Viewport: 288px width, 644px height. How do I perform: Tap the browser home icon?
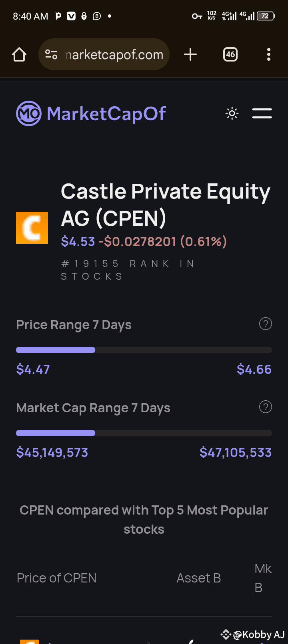[x=19, y=54]
